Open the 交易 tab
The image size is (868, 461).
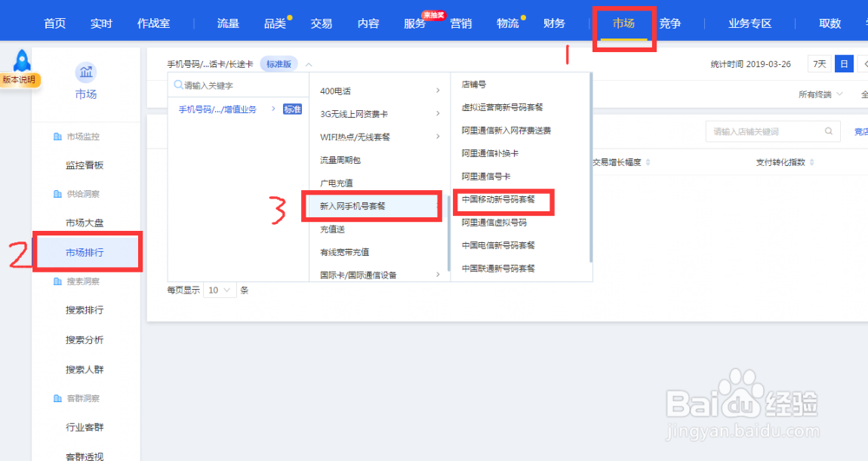coord(321,23)
